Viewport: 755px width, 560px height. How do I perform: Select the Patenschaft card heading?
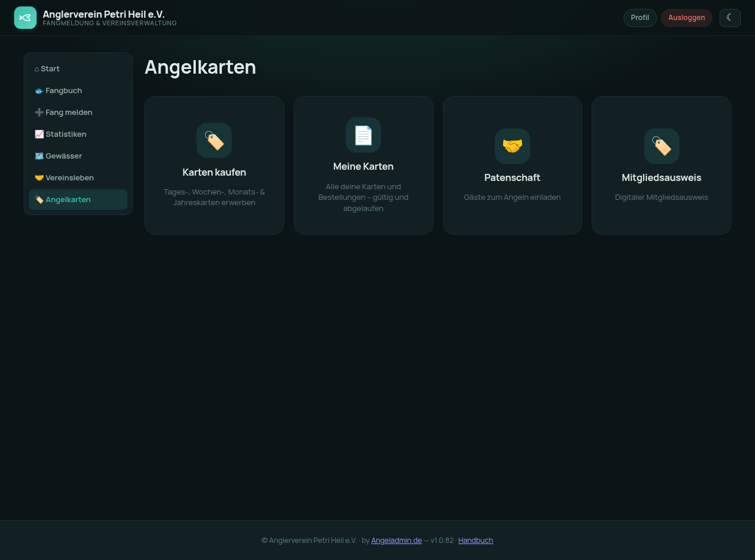(513, 178)
